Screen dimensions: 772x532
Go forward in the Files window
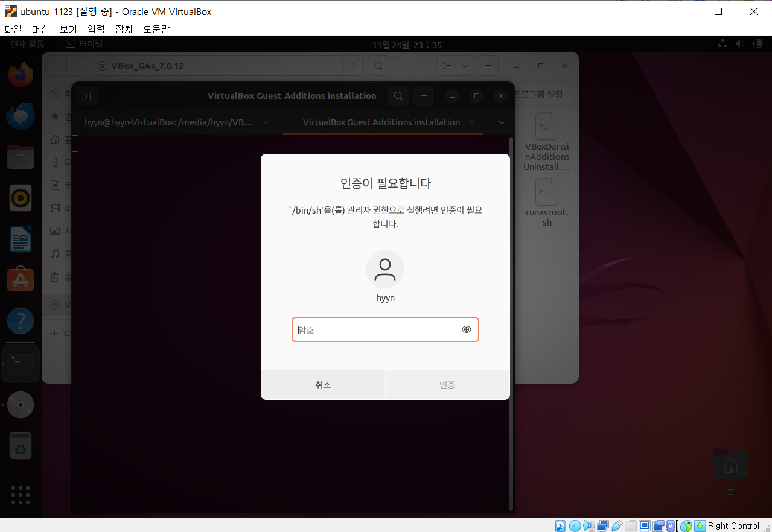77,66
